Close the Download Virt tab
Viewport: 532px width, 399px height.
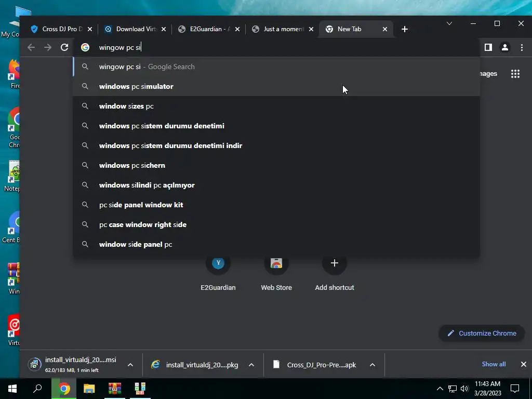point(164,29)
